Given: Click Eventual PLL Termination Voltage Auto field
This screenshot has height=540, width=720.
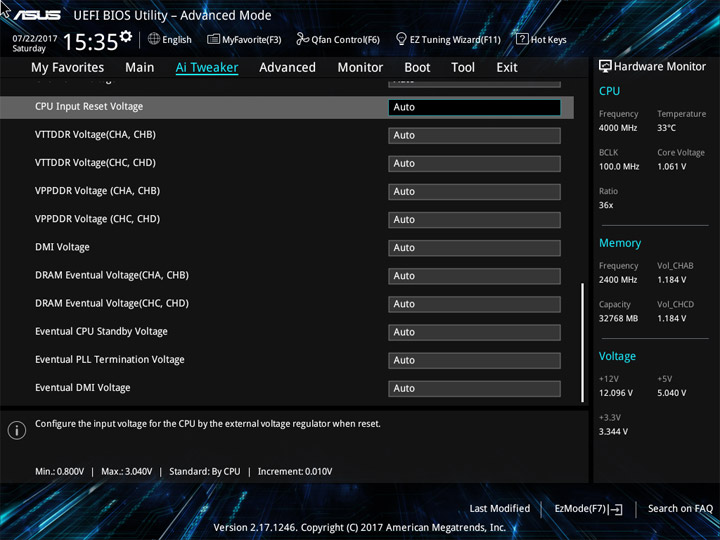Looking at the screenshot, I should coord(474,360).
